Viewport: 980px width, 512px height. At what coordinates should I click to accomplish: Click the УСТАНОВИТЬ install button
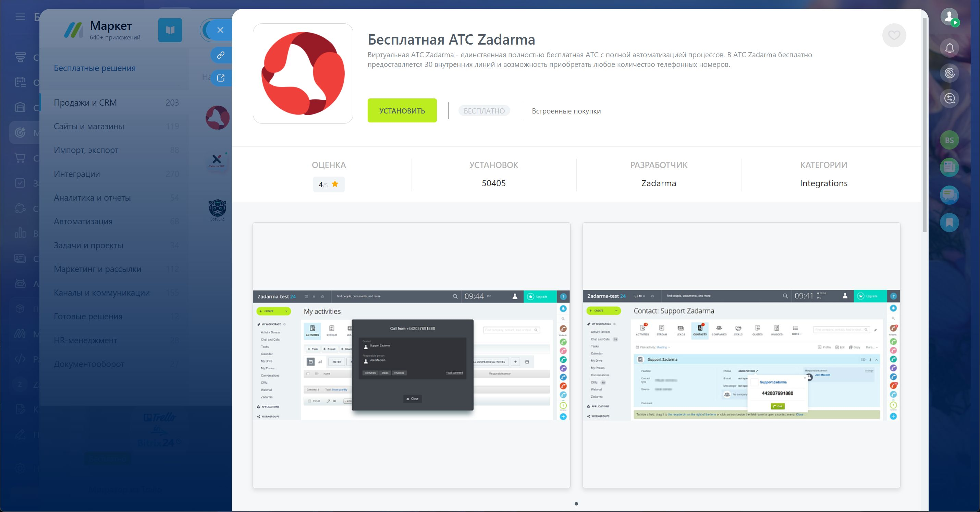[402, 110]
